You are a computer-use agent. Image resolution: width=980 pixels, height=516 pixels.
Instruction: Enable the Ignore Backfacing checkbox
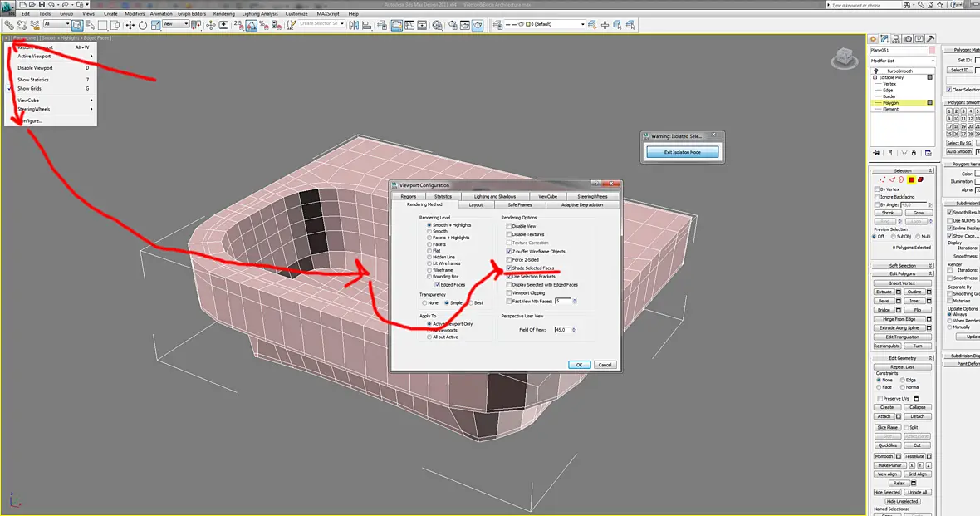point(877,197)
